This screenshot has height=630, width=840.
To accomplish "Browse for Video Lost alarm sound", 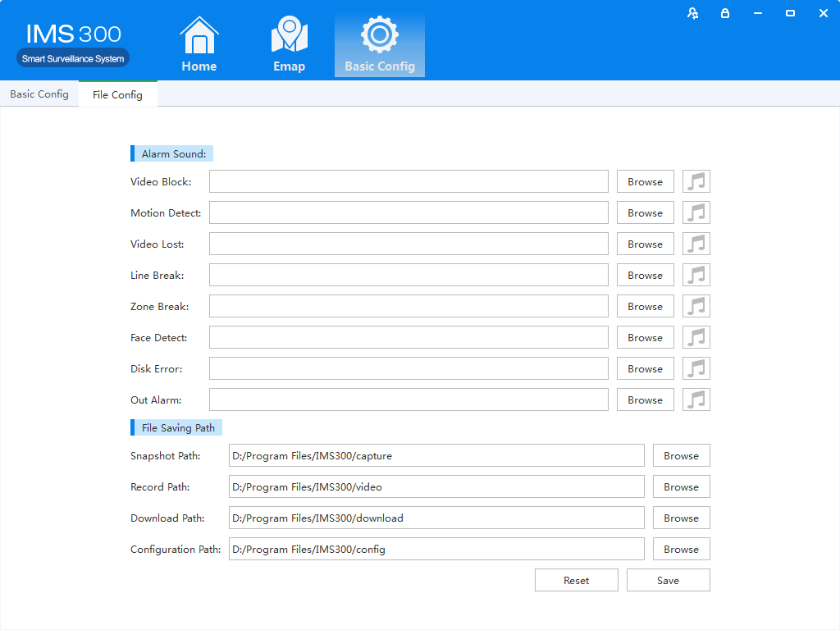I will pyautogui.click(x=645, y=244).
